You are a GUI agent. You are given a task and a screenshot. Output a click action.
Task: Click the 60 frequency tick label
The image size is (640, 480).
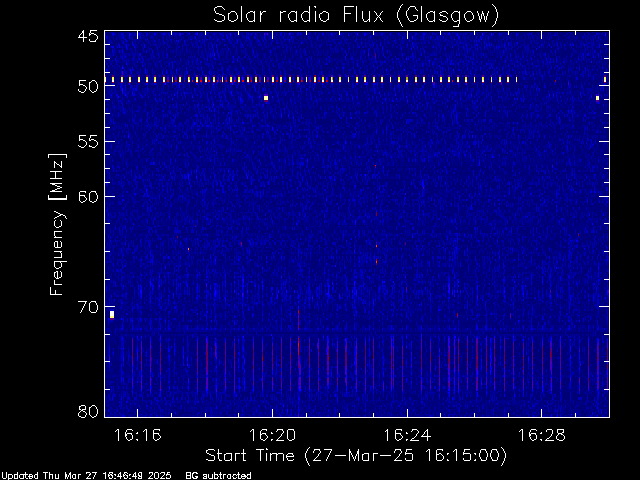coord(88,197)
